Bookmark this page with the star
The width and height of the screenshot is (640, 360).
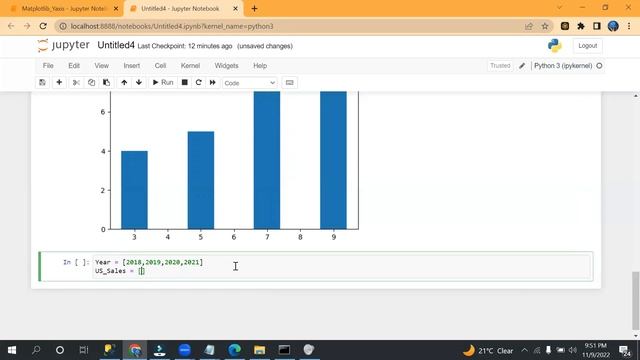click(544, 26)
